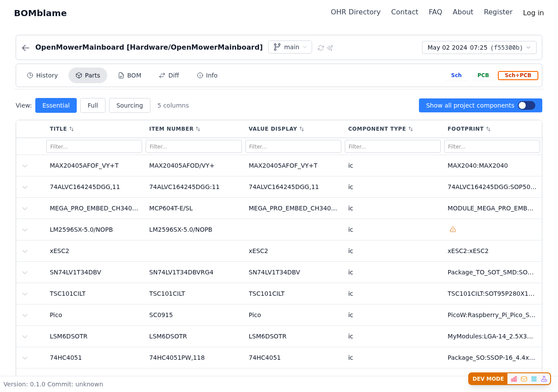The image size is (558, 392).
Task: Click the envelope icon in the DEV MODE bar
Action: pos(524,379)
